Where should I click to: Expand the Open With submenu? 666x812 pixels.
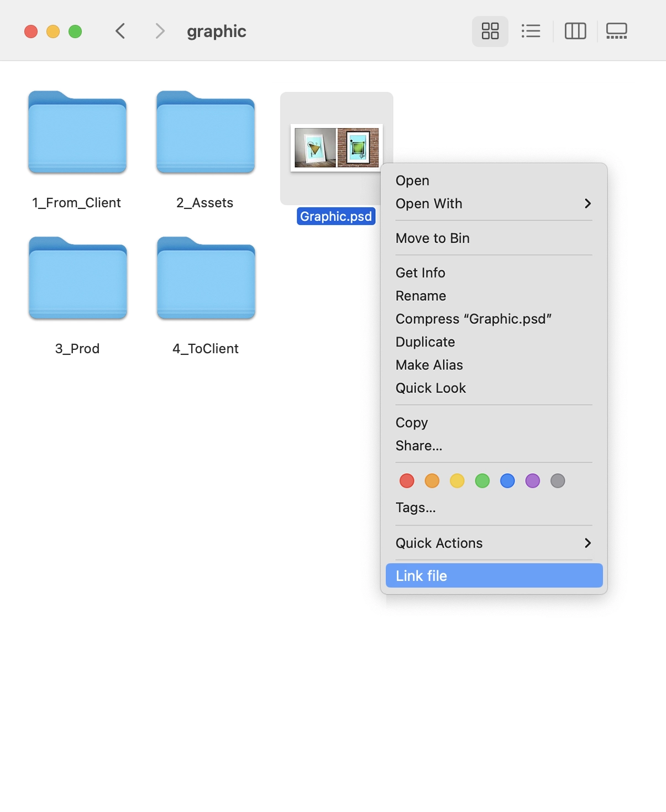point(492,203)
